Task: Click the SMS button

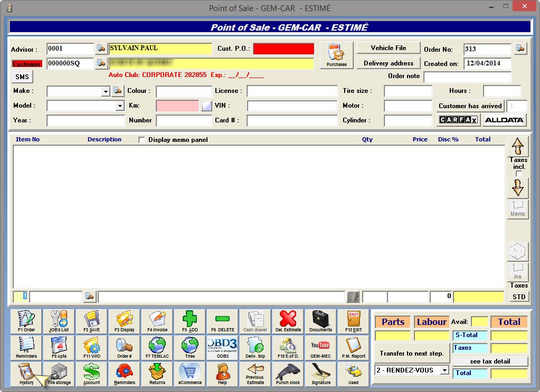Action: click(22, 77)
